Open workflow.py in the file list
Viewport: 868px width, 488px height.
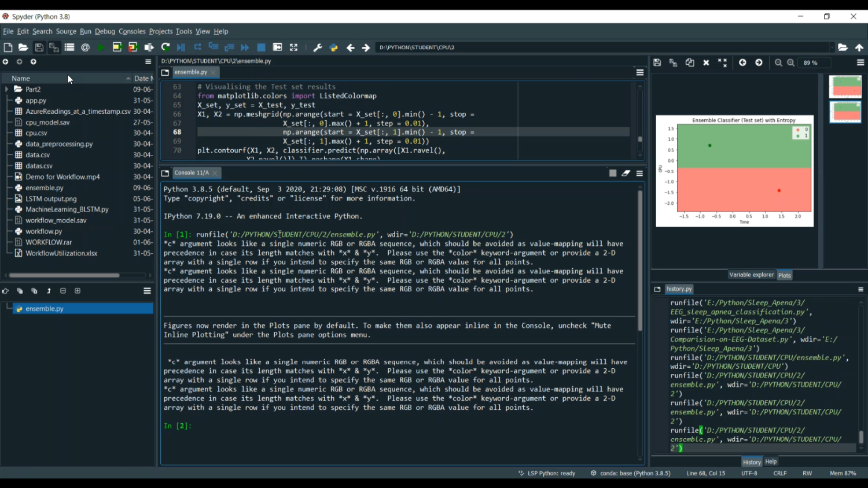pyautogui.click(x=43, y=231)
